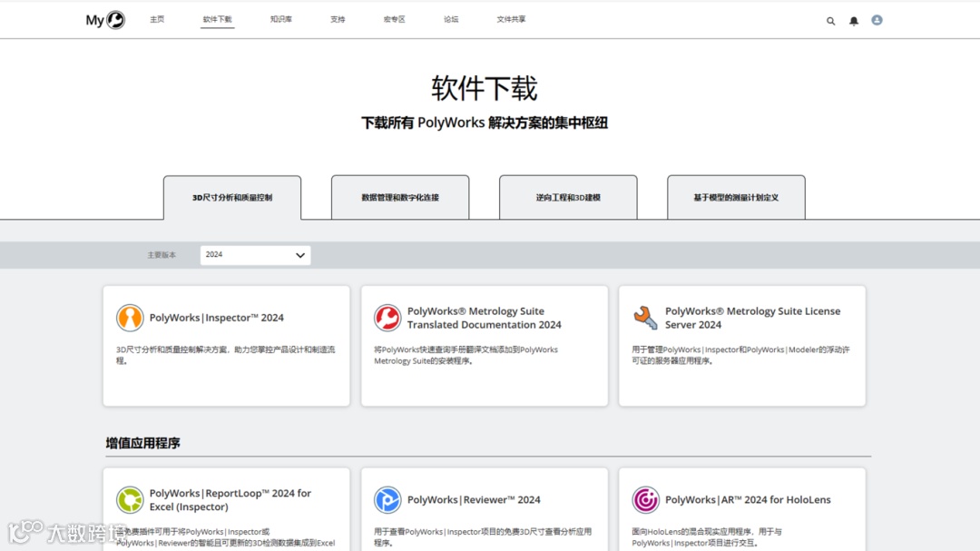Click the orange PolyWorks Inspector 2024 icon

[x=130, y=318]
